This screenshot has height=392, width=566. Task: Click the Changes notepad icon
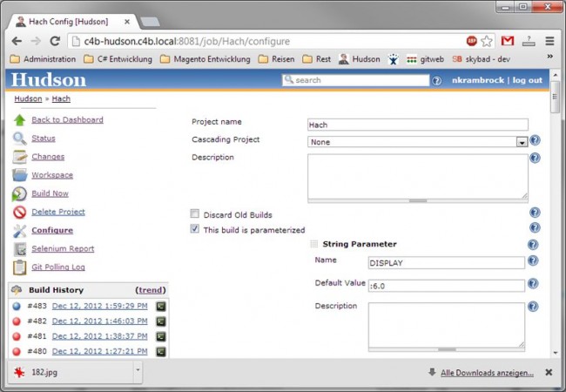coord(19,157)
